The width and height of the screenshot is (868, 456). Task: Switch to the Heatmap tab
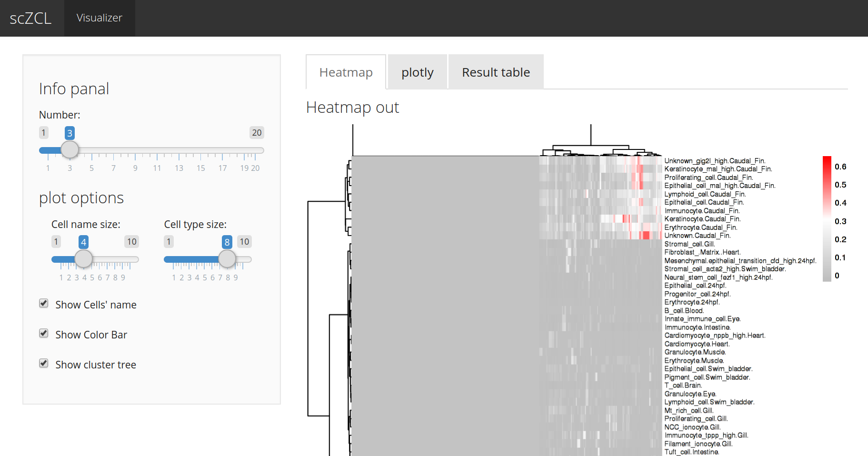(346, 72)
